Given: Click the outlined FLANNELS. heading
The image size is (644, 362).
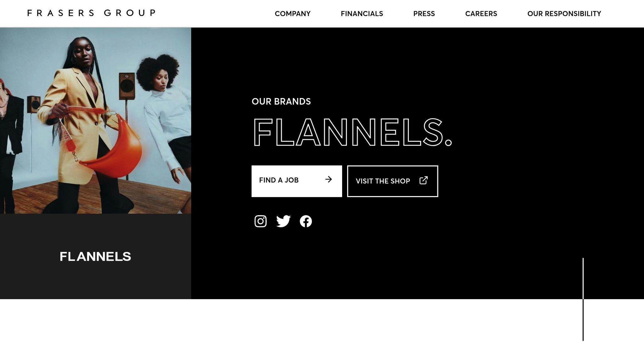Looking at the screenshot, I should (x=352, y=132).
